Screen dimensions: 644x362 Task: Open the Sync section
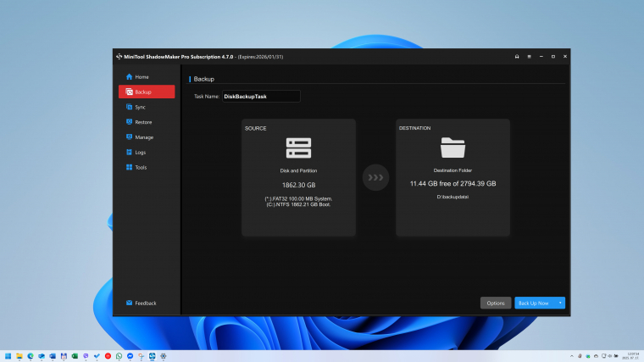(x=147, y=108)
